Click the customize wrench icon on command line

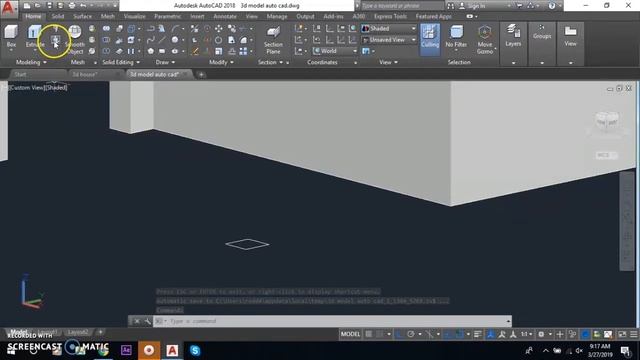click(147, 321)
